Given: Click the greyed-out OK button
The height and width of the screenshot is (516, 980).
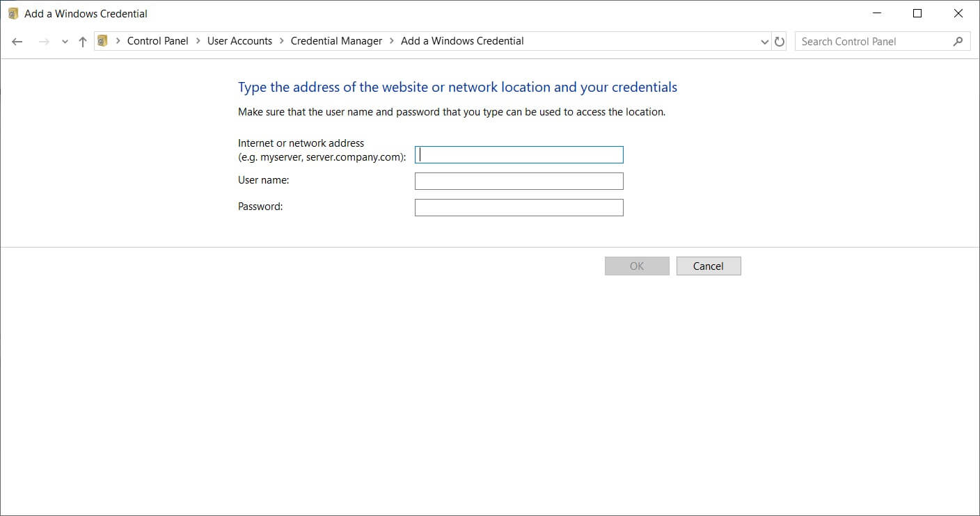Looking at the screenshot, I should click(637, 266).
